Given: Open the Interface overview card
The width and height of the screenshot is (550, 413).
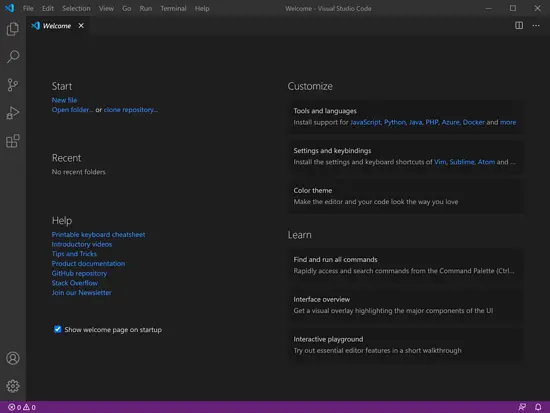Looking at the screenshot, I should click(406, 305).
